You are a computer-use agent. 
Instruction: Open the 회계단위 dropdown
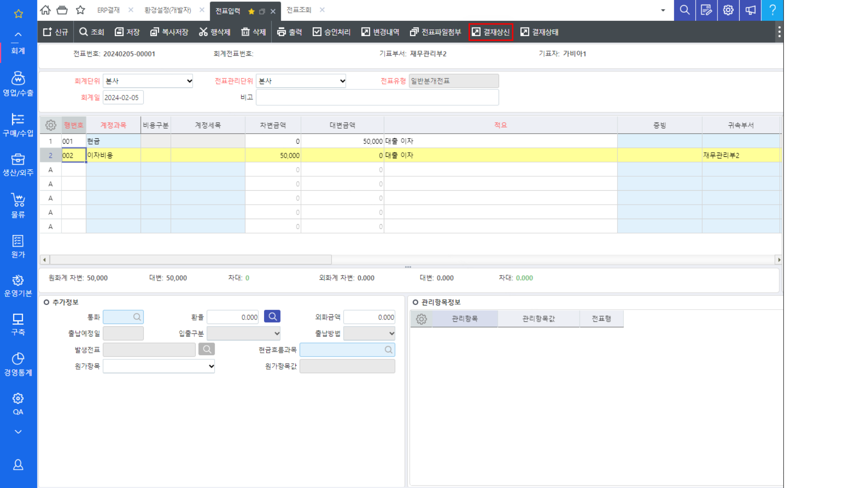[x=148, y=81]
